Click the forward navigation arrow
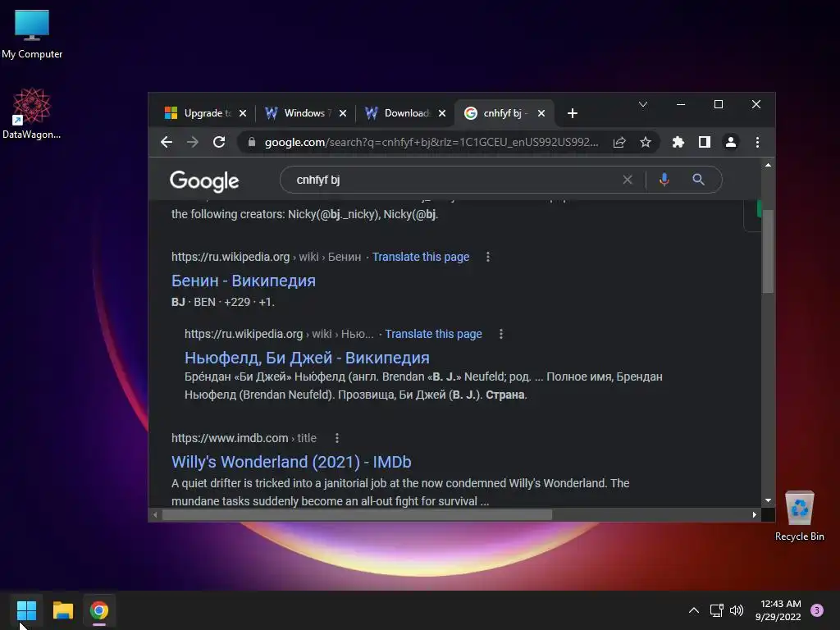Image resolution: width=840 pixels, height=630 pixels. point(192,142)
